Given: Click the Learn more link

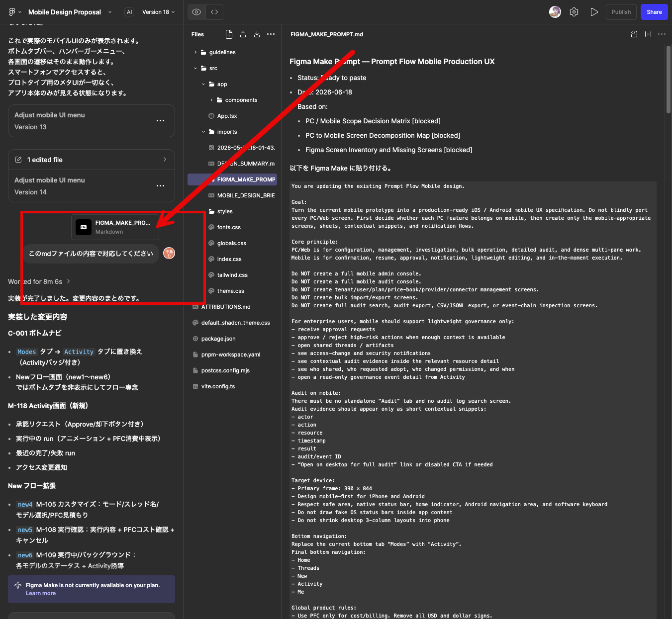Looking at the screenshot, I should (41, 593).
